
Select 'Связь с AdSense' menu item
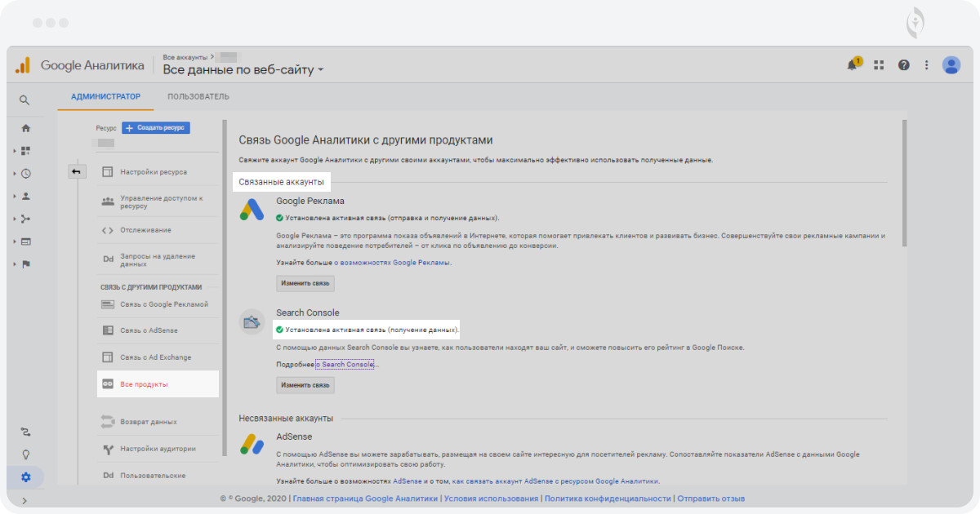149,330
